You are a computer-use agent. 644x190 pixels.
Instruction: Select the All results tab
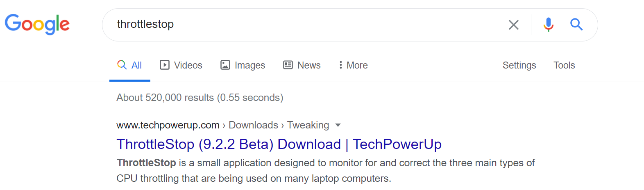(129, 65)
